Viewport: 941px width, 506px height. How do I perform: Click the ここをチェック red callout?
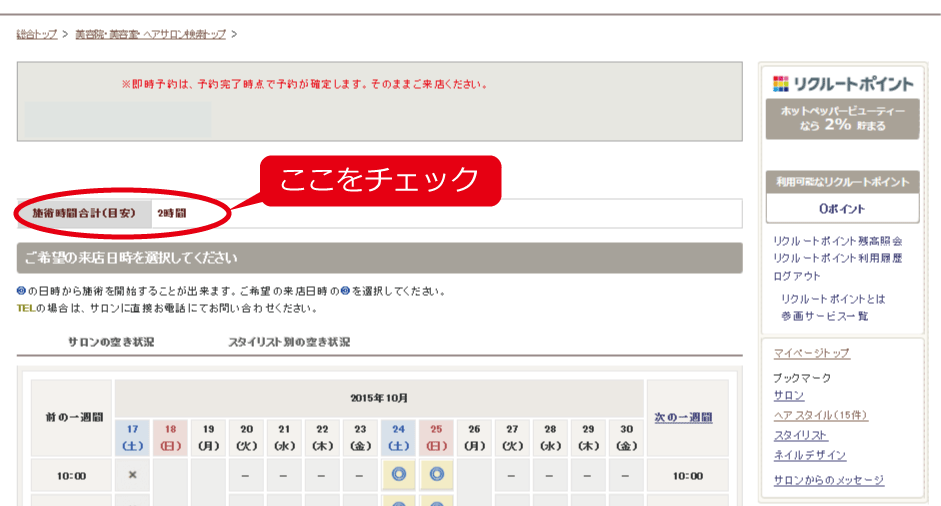(x=380, y=180)
